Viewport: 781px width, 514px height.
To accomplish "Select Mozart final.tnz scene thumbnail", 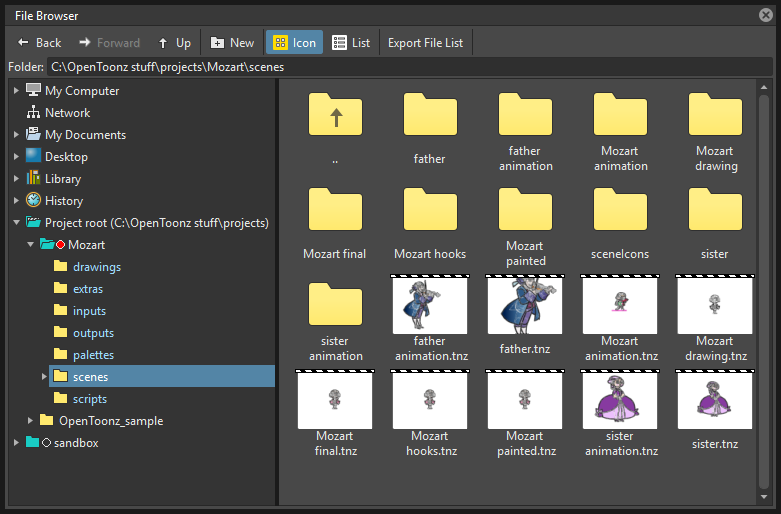I will click(335, 399).
